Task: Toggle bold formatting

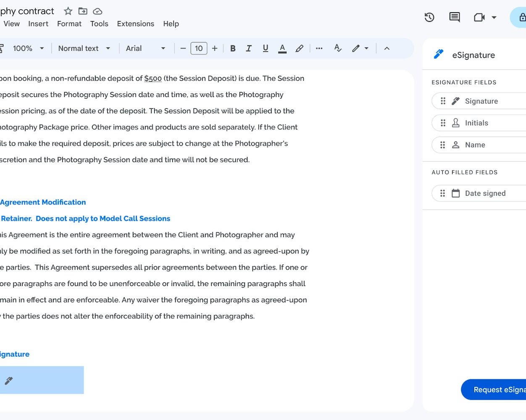Action: [233, 48]
